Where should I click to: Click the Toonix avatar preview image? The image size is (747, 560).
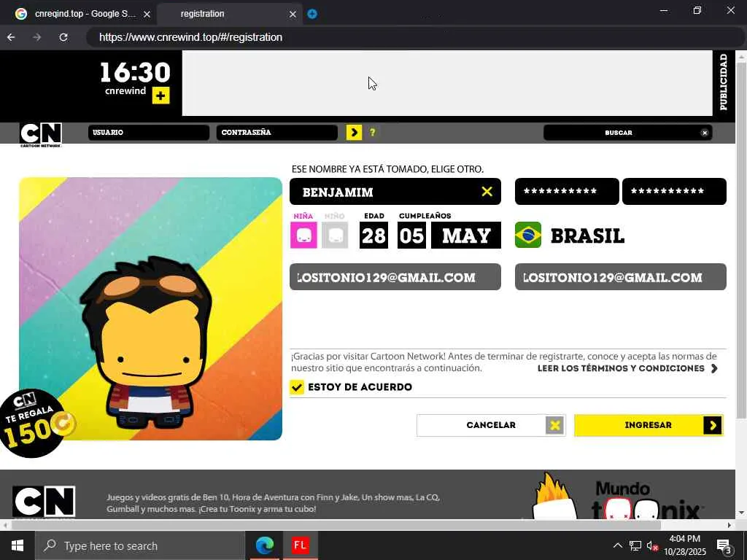(x=150, y=308)
